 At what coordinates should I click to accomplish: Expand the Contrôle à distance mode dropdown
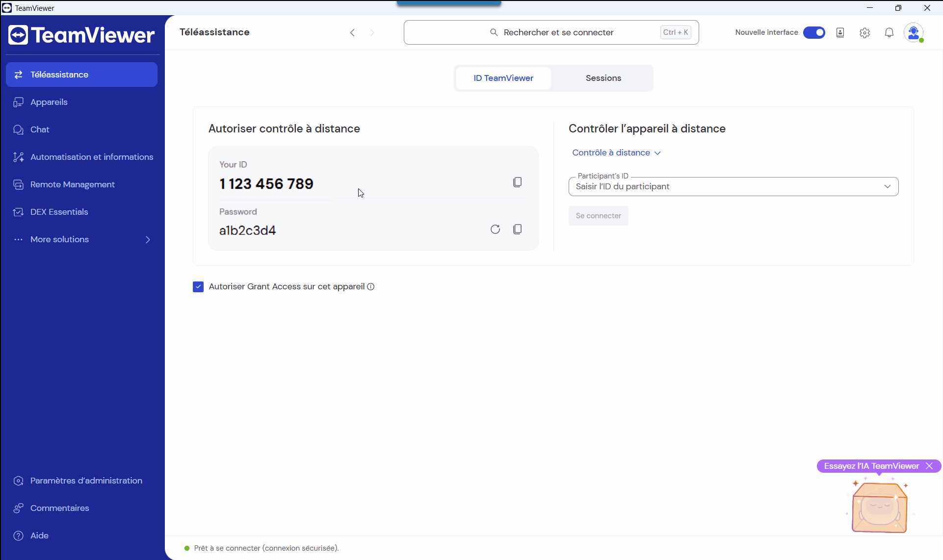click(616, 153)
